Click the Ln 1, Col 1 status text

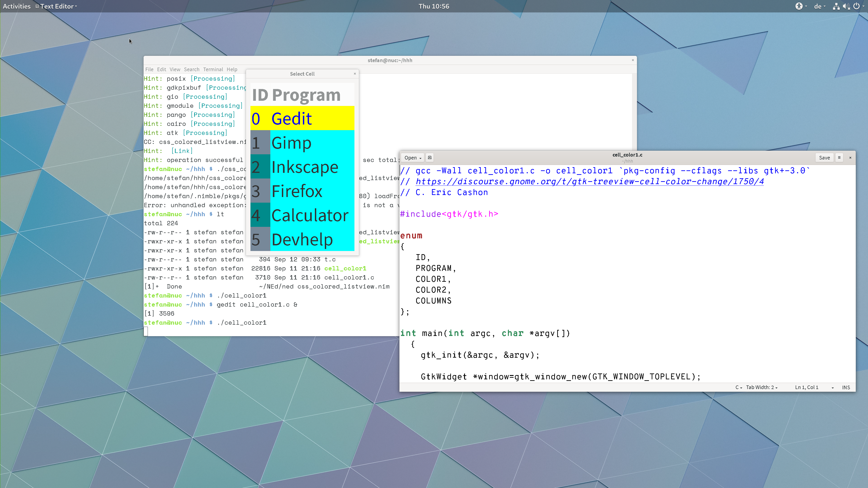(x=806, y=387)
